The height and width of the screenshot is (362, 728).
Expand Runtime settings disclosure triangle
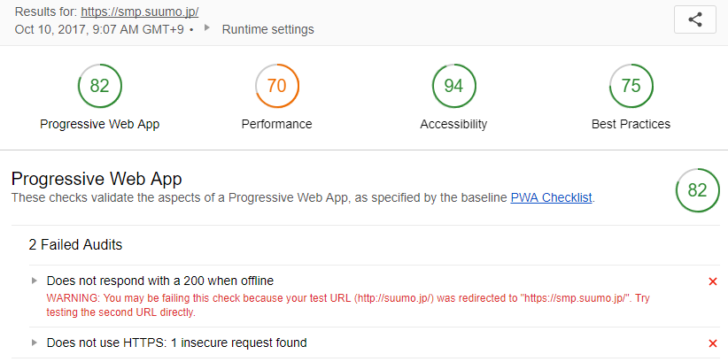pyautogui.click(x=207, y=28)
